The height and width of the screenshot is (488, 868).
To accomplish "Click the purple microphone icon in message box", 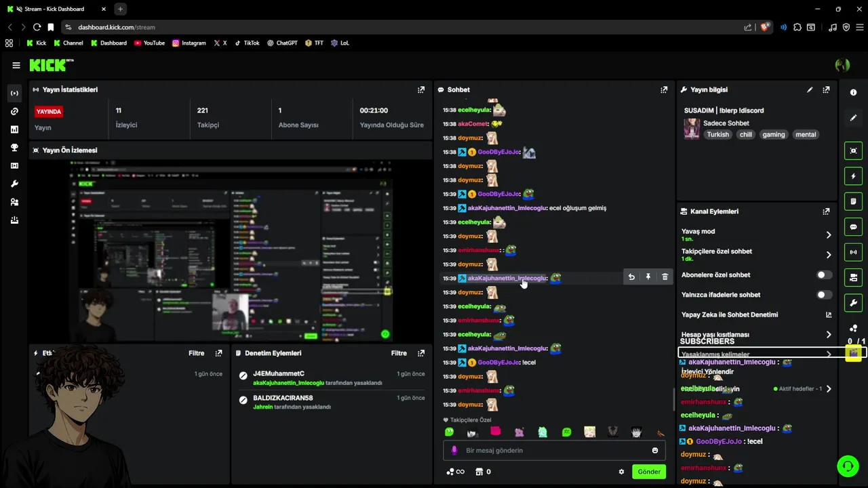I will point(455,450).
